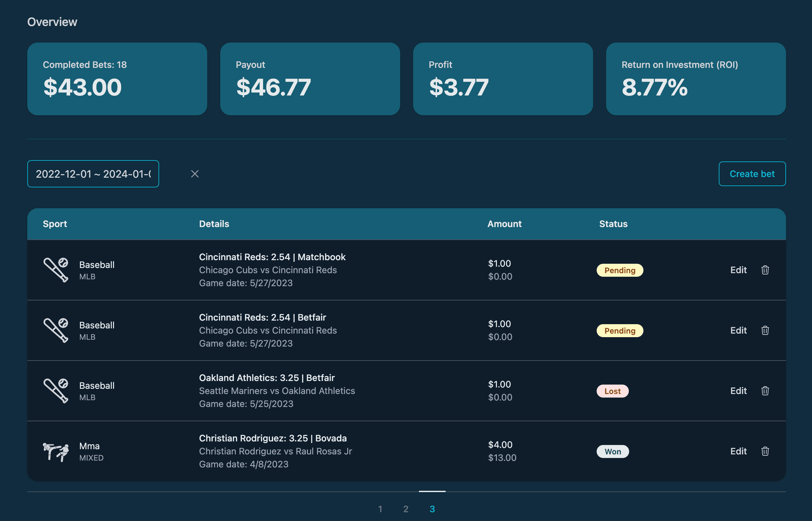Go to pagination page 2
812x521 pixels.
(406, 509)
